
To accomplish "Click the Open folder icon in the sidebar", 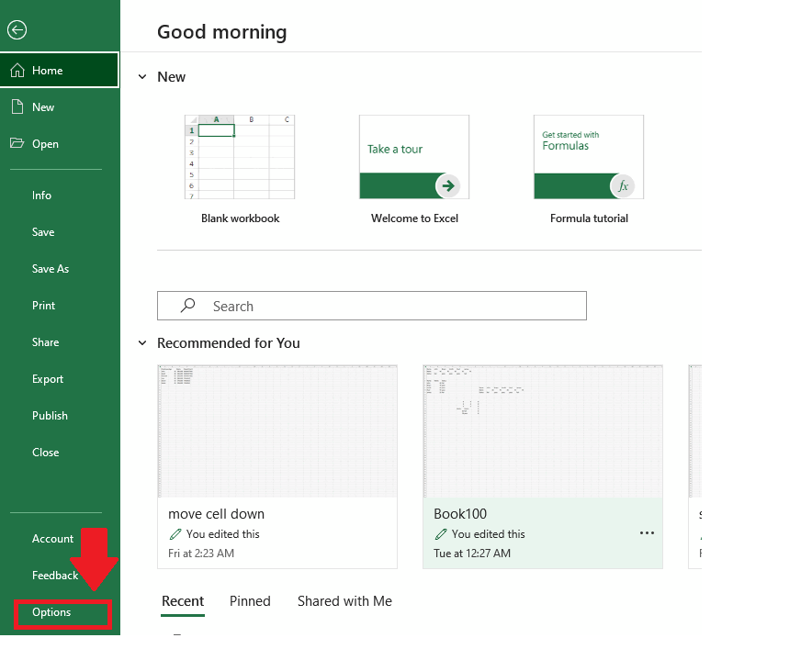I will point(19,143).
